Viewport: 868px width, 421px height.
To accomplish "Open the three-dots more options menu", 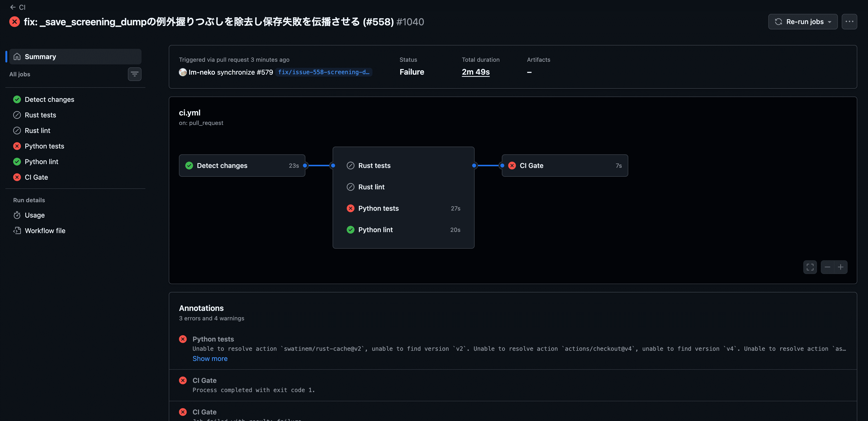I will click(x=849, y=22).
